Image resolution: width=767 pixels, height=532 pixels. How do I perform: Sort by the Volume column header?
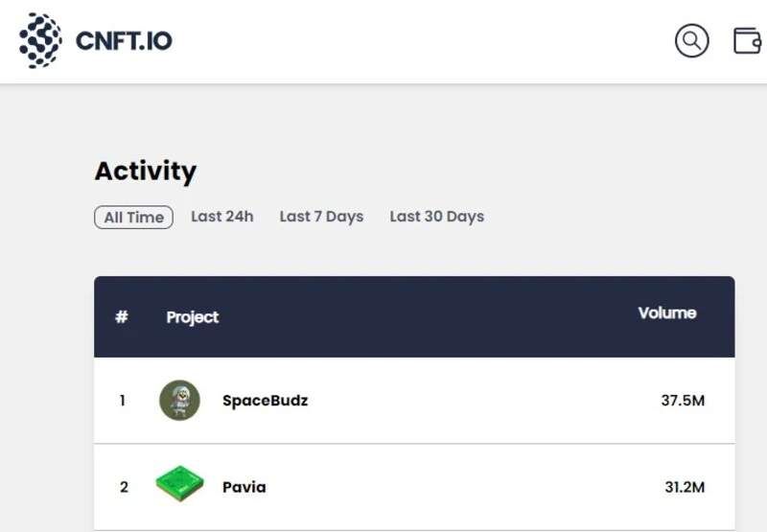(x=666, y=313)
